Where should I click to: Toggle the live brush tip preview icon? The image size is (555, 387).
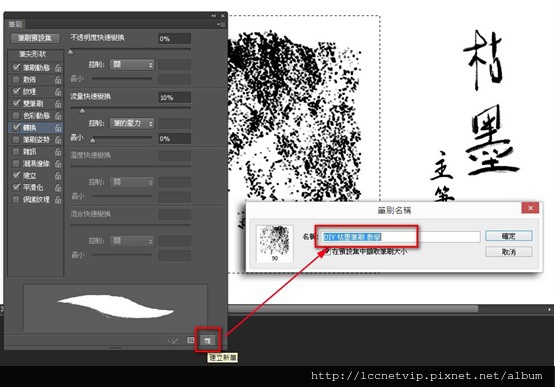173,340
